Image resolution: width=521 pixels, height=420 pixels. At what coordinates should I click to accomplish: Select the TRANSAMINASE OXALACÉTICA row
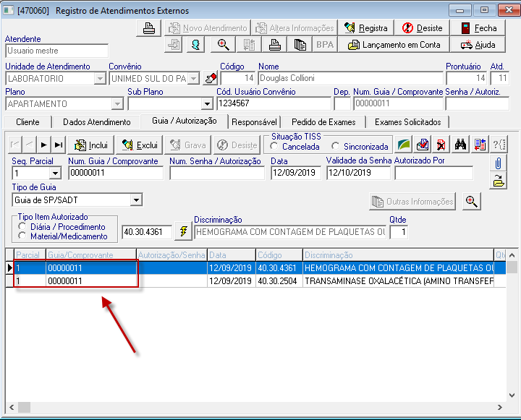(x=256, y=281)
